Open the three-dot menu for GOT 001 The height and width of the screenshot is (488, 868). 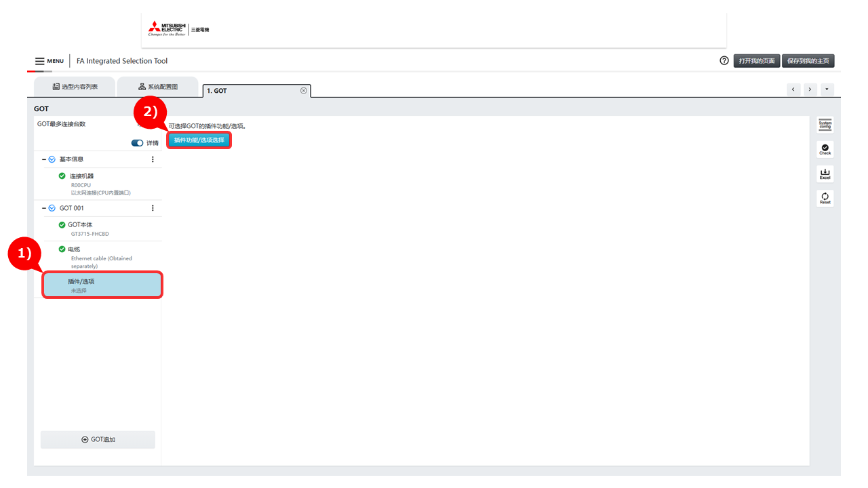(153, 208)
